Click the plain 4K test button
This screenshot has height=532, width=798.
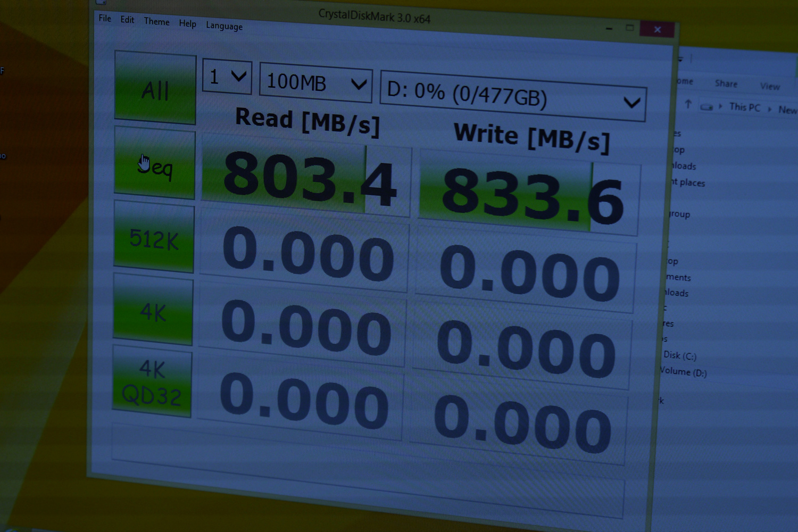[153, 310]
